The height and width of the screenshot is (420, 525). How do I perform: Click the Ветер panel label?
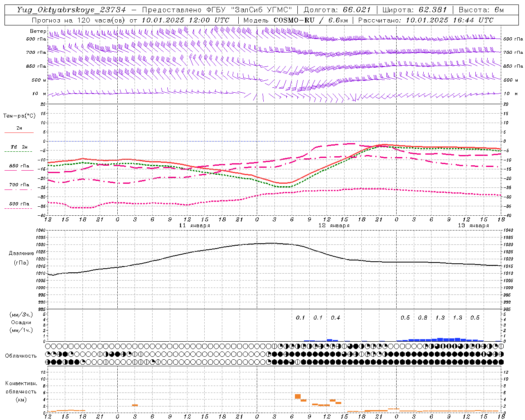click(x=38, y=31)
